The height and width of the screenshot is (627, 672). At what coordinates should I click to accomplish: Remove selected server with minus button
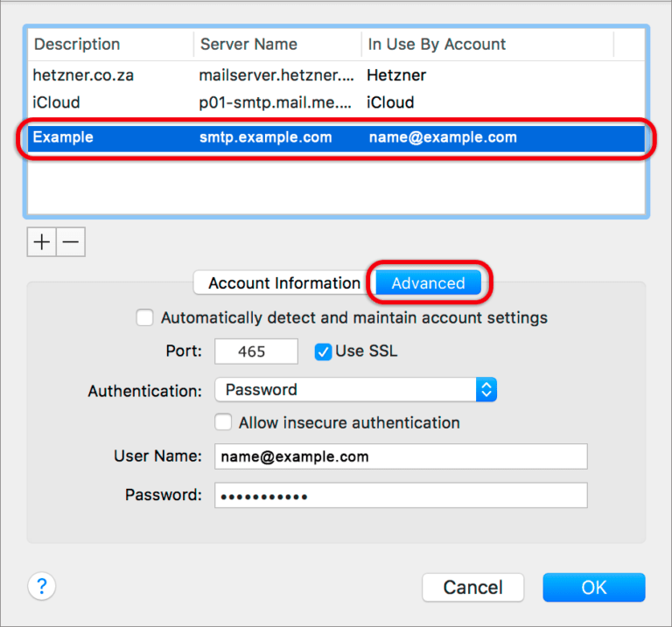point(71,242)
